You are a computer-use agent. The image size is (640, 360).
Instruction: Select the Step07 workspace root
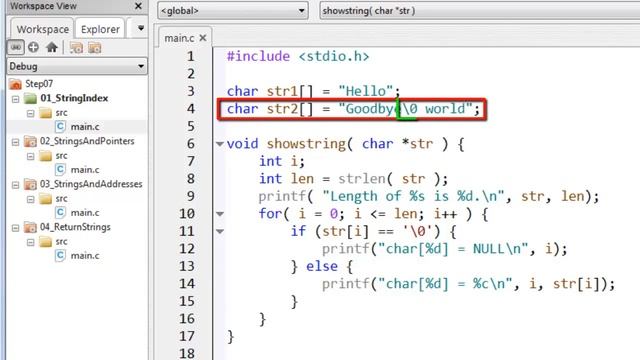[39, 84]
